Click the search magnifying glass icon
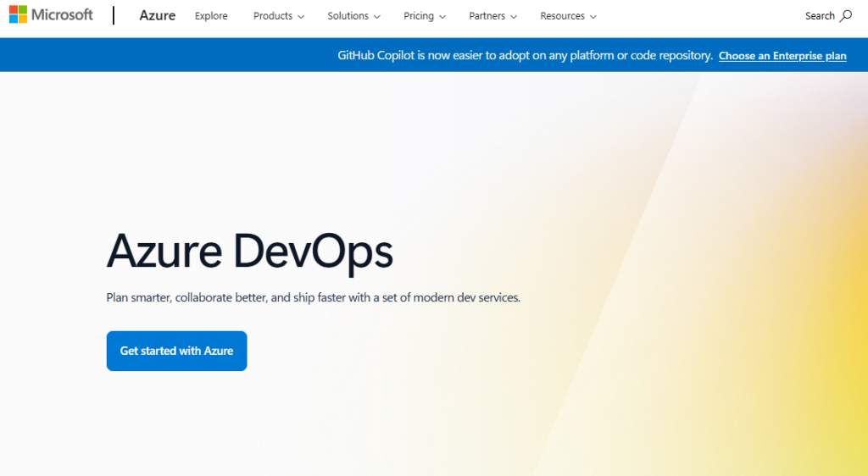868x476 pixels. [x=845, y=16]
